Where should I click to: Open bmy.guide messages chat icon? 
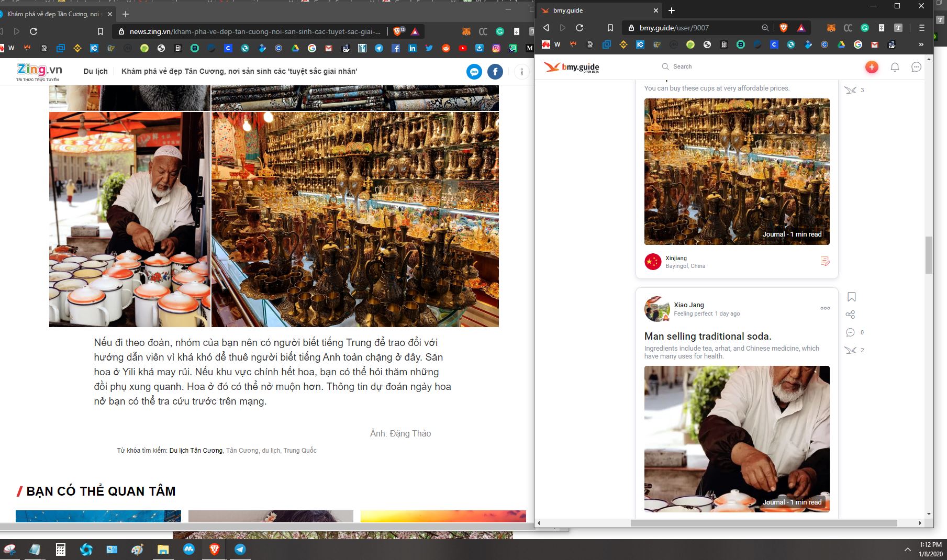click(916, 67)
